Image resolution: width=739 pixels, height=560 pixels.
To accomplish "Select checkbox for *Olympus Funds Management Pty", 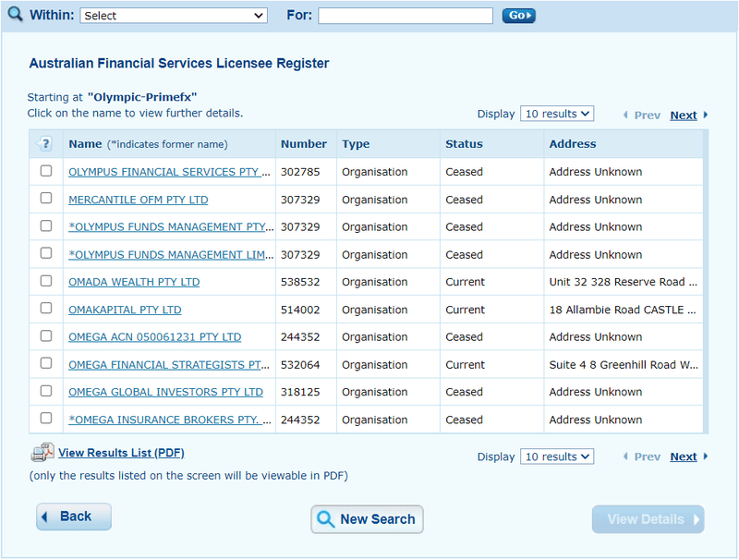I will pos(46,225).
